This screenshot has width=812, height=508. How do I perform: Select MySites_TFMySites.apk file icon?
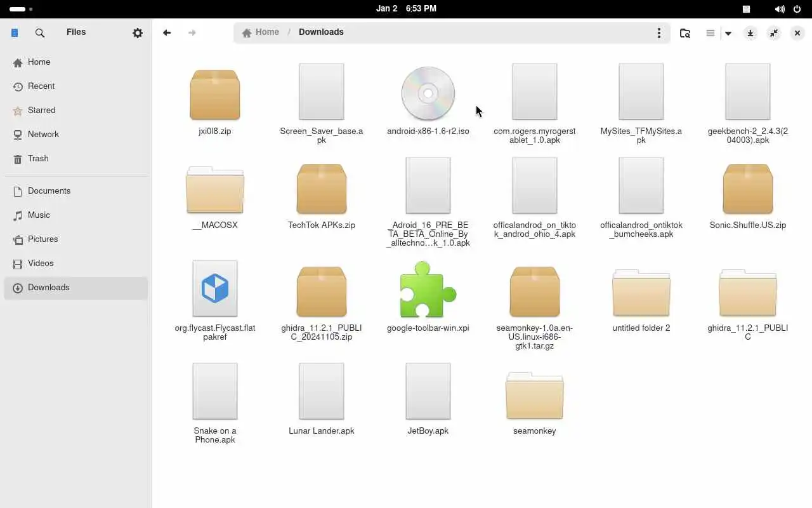click(641, 91)
